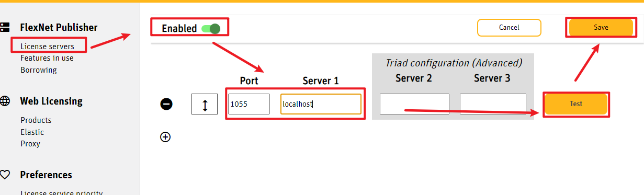Click the reorder up-down arrow button
This screenshot has height=195, width=644.
pyautogui.click(x=205, y=104)
